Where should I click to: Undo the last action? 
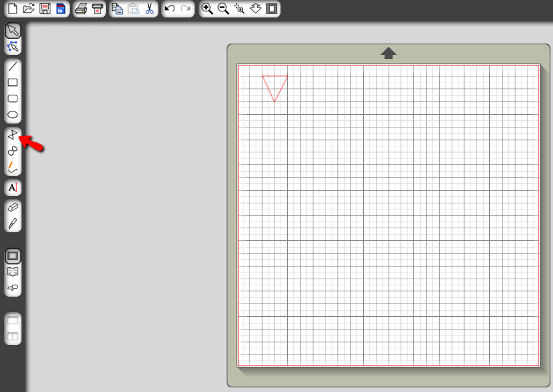point(170,9)
